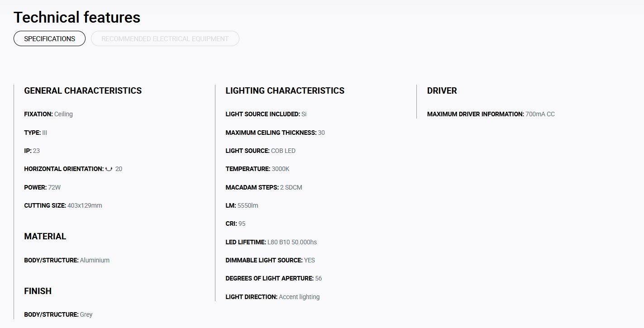Select the Specifications tab
Viewport: 644px width, 328px height.
pos(49,38)
